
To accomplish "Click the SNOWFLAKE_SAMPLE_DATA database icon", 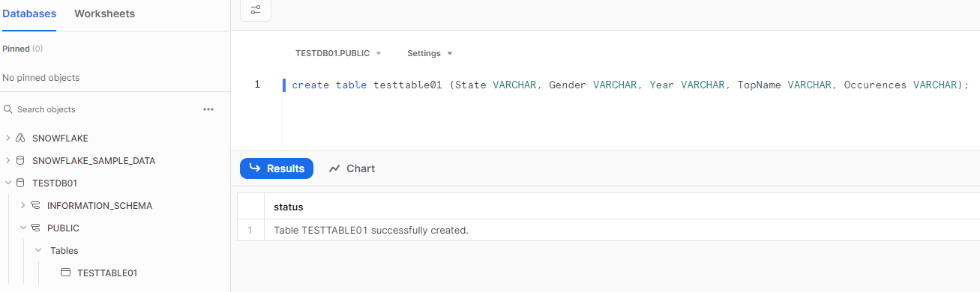I will [x=21, y=161].
